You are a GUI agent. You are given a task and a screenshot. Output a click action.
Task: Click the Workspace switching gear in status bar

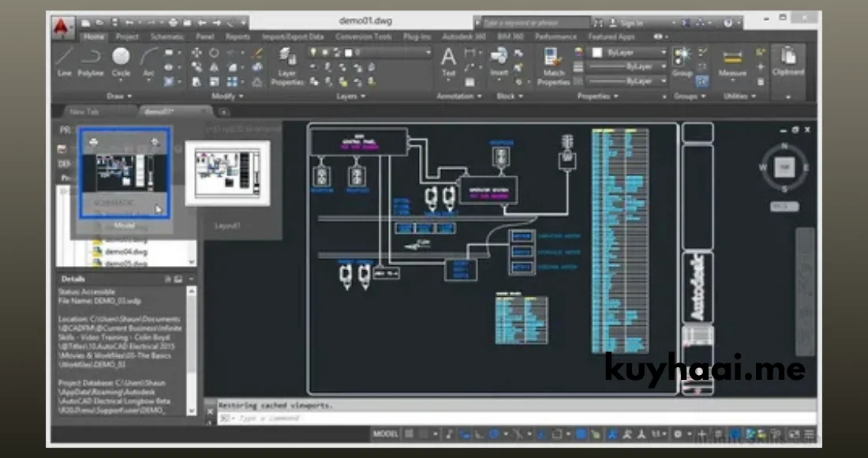(x=678, y=434)
